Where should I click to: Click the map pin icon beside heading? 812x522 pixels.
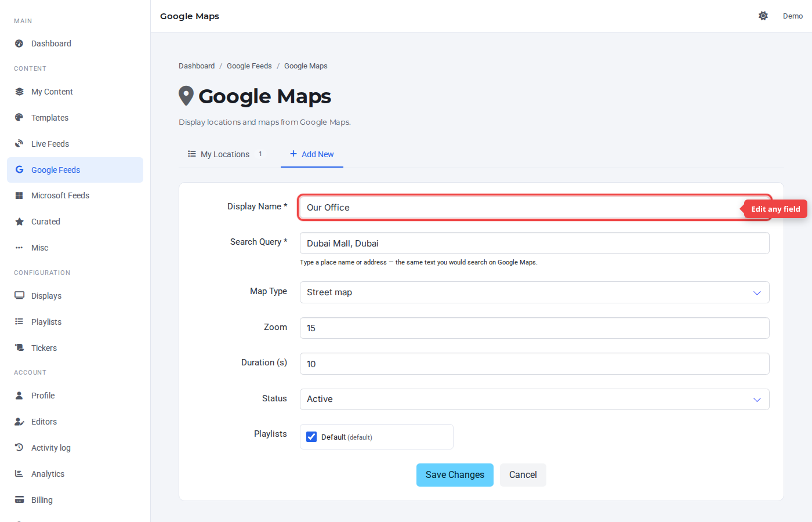pyautogui.click(x=186, y=96)
